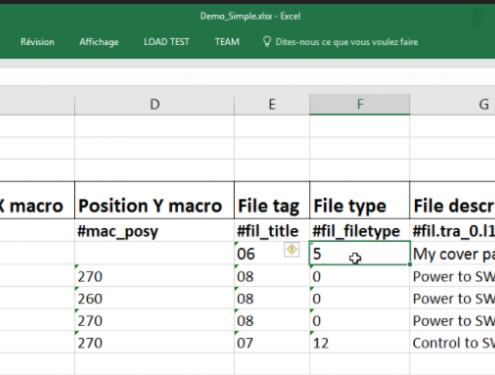Screen dimensions: 495x375
Task: Select the #fil_filetype cell
Action: pyautogui.click(x=360, y=230)
